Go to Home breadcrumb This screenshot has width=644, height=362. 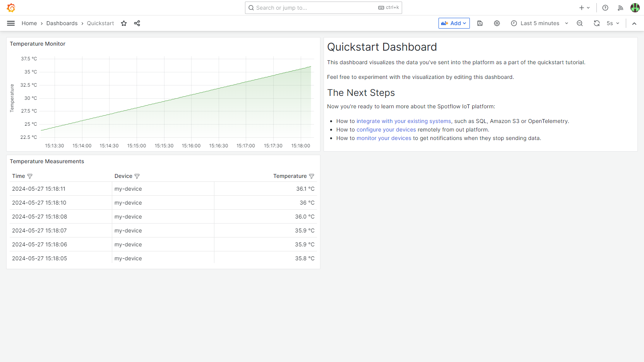click(x=29, y=23)
